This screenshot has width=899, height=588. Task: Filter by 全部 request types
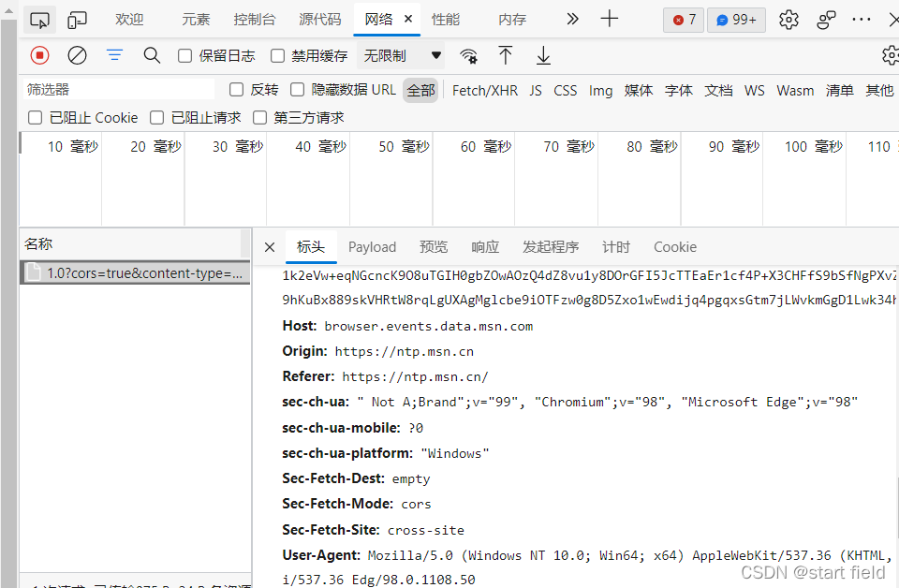tap(420, 90)
